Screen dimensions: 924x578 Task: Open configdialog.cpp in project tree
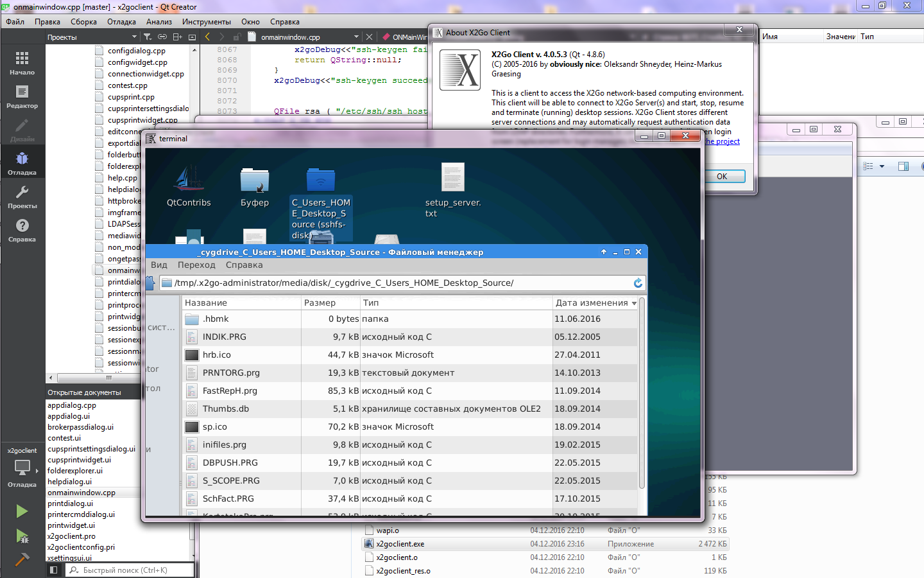click(x=137, y=51)
